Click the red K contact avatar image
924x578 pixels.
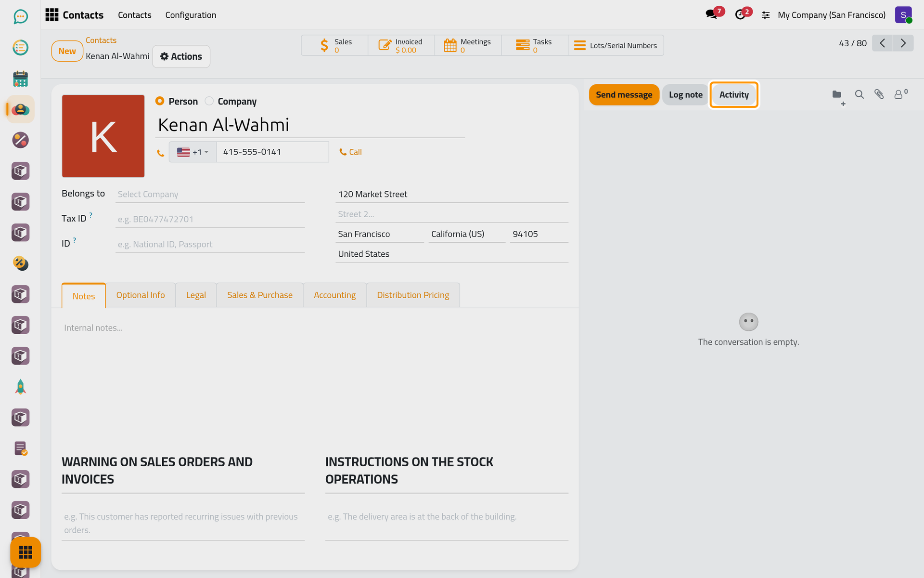[x=103, y=136]
